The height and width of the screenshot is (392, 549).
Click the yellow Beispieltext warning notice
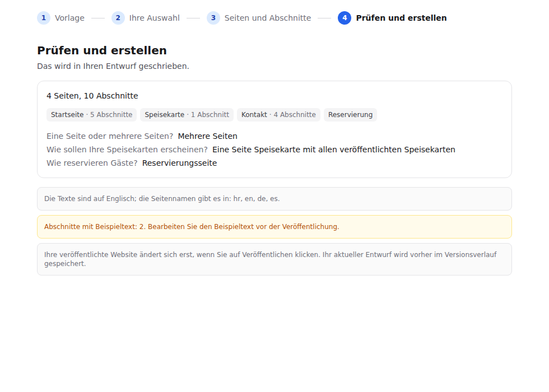coord(274,227)
